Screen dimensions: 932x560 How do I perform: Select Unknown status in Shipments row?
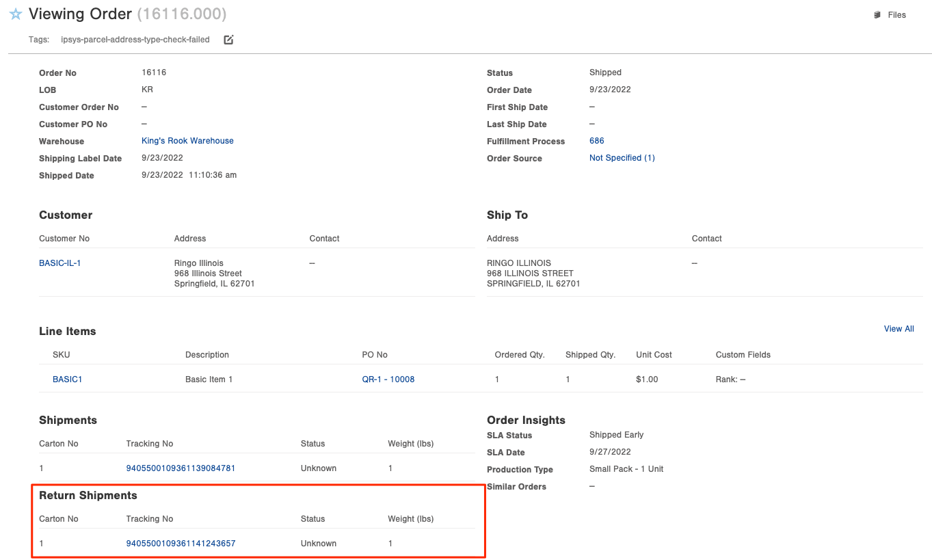tap(319, 468)
